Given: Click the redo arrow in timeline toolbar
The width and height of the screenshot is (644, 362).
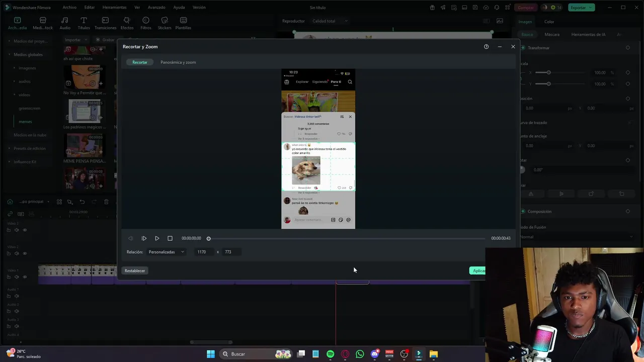Looking at the screenshot, I should pyautogui.click(x=94, y=202).
